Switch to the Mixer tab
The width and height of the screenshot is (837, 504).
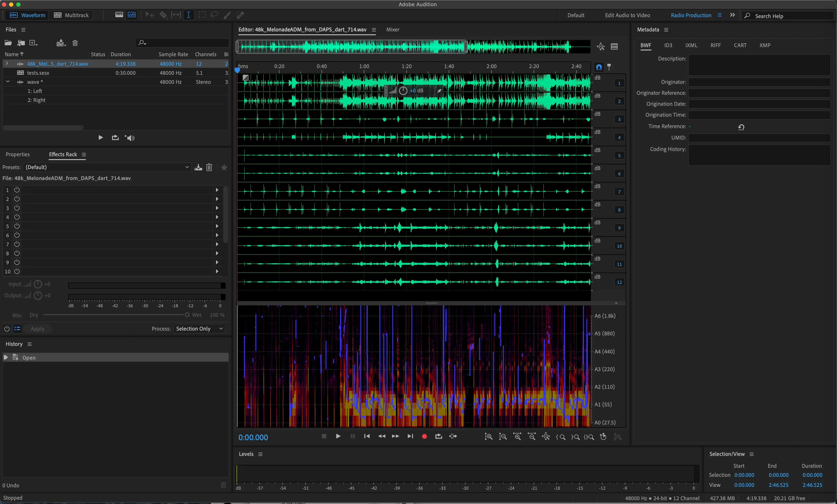click(393, 30)
